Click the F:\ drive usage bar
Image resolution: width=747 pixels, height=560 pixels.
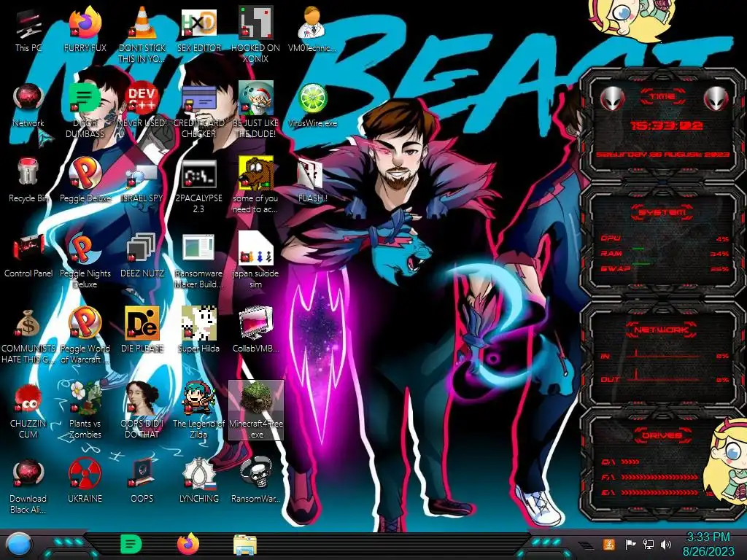(659, 477)
